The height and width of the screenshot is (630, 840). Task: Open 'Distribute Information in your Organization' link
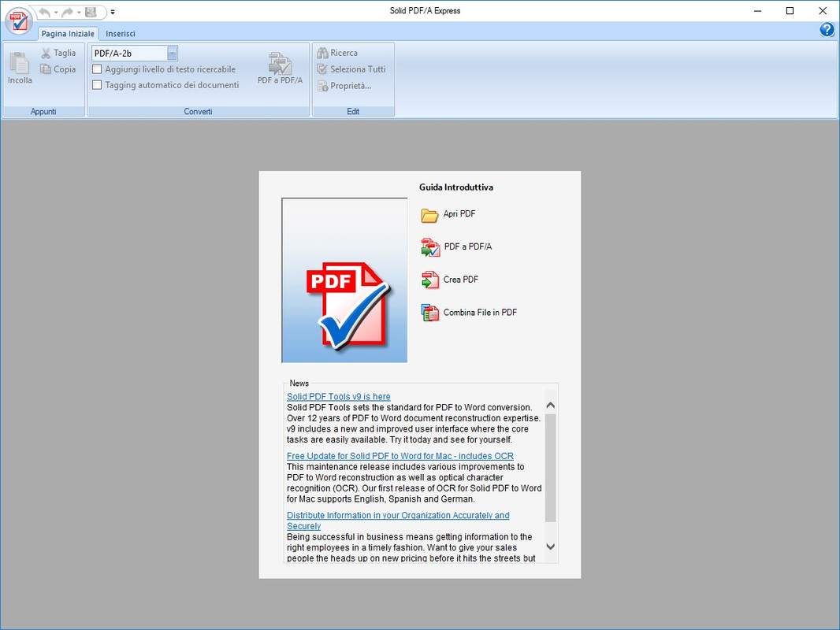coord(398,521)
